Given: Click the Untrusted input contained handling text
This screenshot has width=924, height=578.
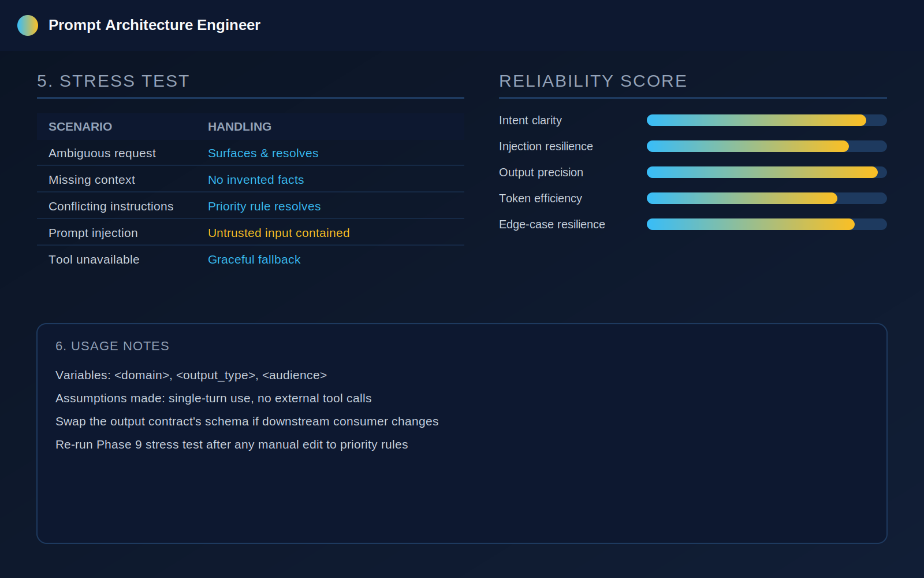Looking at the screenshot, I should [x=279, y=233].
